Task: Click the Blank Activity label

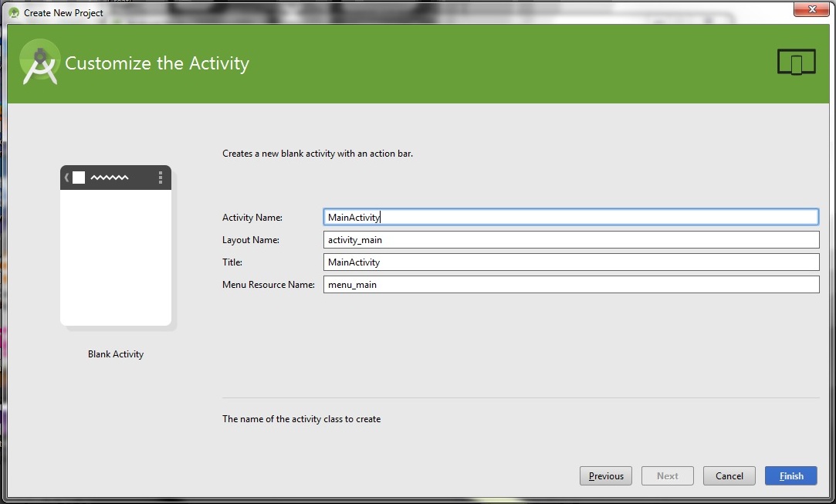Action: (115, 353)
